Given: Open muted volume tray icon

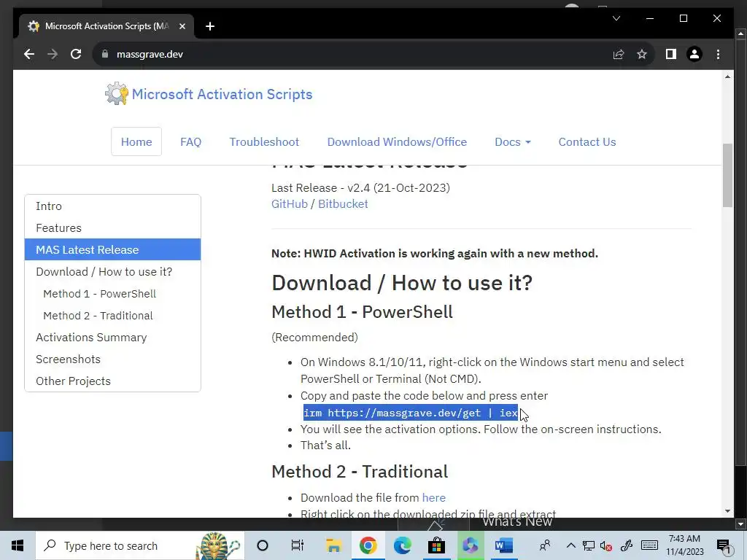Looking at the screenshot, I should [606, 545].
